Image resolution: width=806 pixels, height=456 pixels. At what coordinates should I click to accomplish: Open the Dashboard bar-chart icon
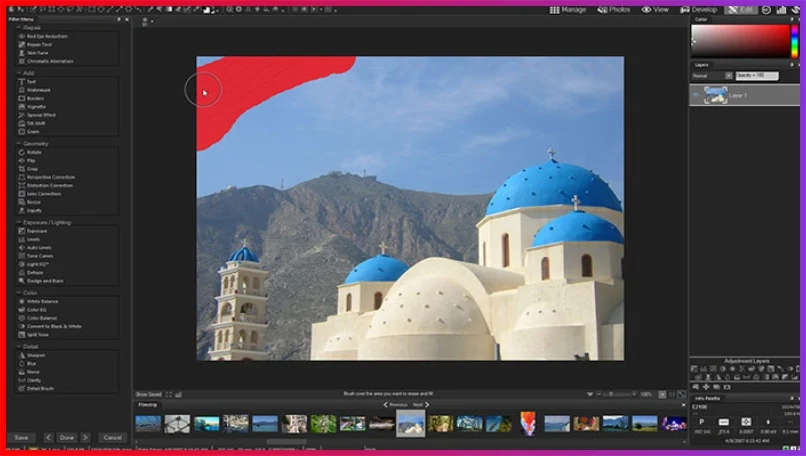pos(781,10)
